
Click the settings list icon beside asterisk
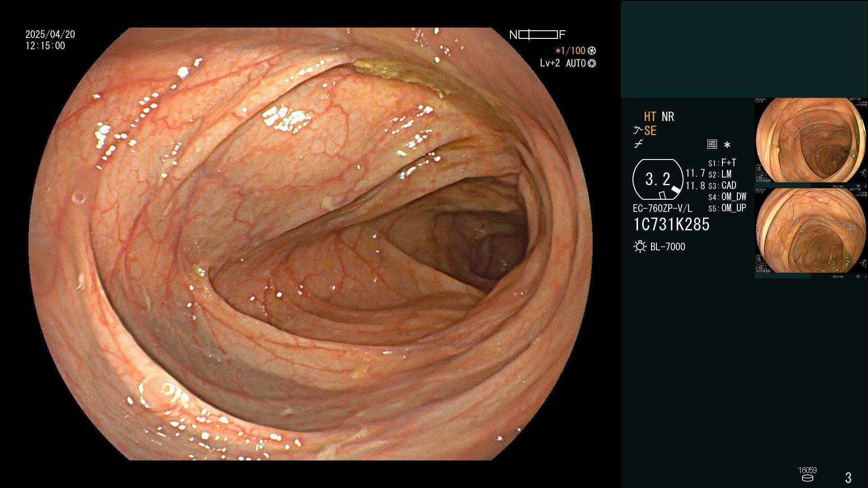point(712,144)
